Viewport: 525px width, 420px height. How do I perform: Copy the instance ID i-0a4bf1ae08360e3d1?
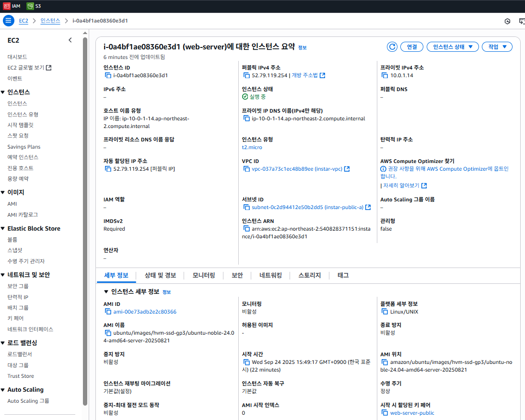coord(108,75)
